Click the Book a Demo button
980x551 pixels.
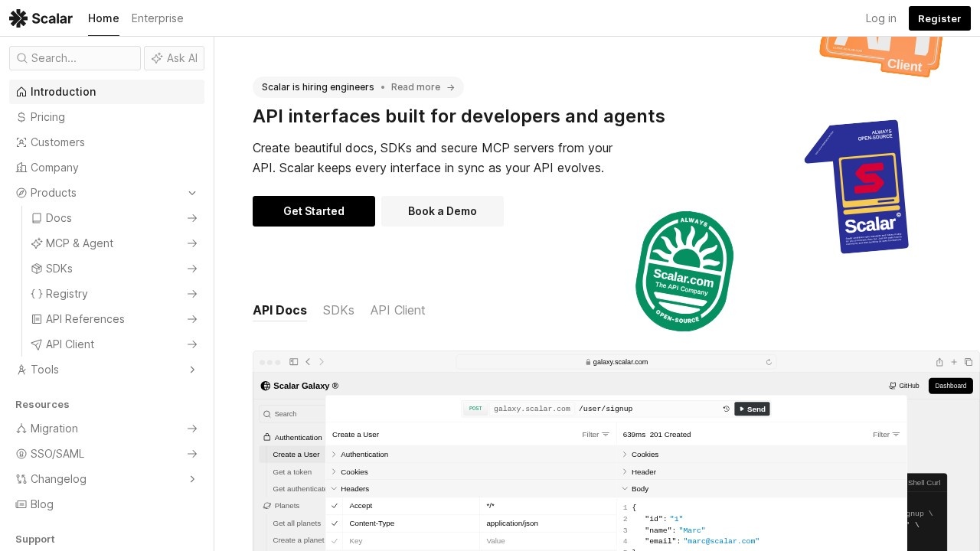443,211
